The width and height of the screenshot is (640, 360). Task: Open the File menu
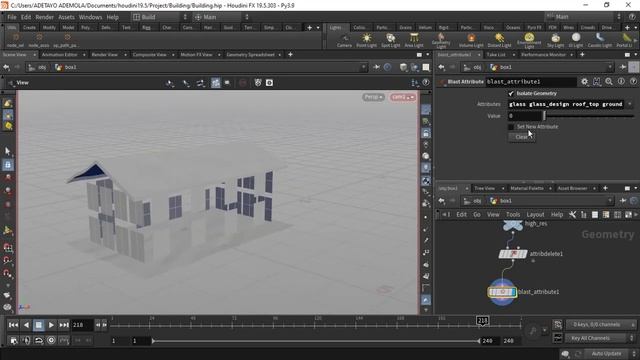point(12,17)
